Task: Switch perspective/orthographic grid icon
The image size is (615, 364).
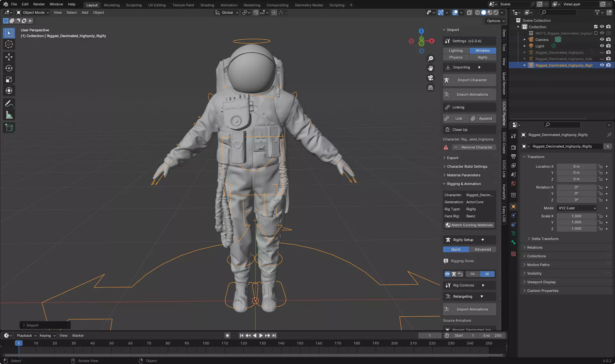Action: coord(430,87)
